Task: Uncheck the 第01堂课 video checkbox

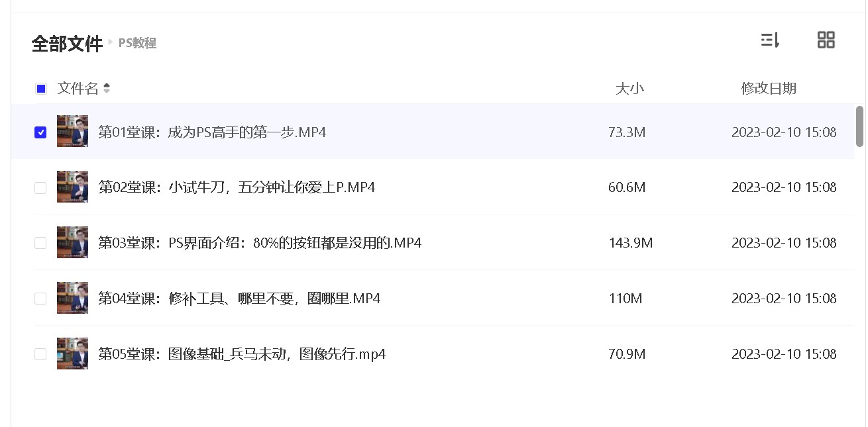Action: click(40, 132)
